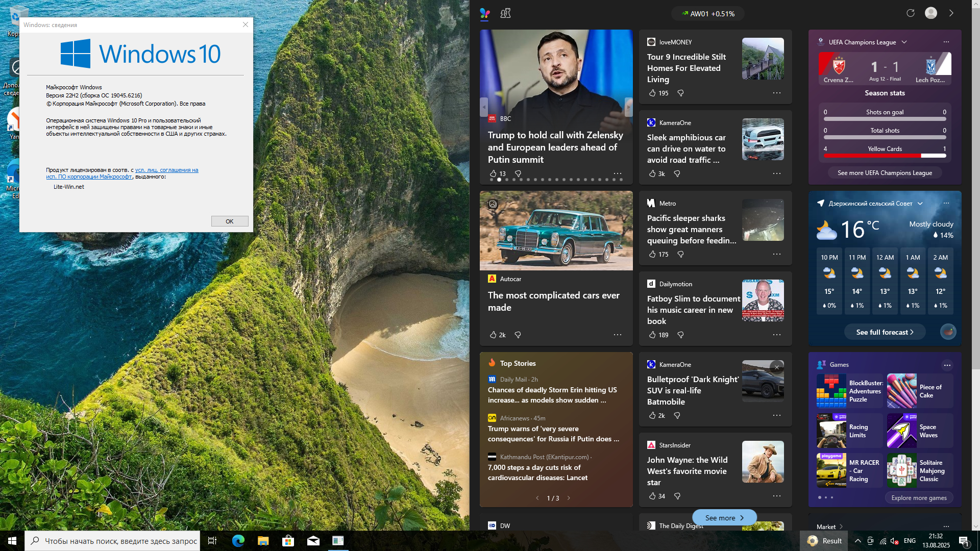Thumbs up the KameraOne amphibious car article
This screenshot has width=980, height=551.
click(x=652, y=173)
